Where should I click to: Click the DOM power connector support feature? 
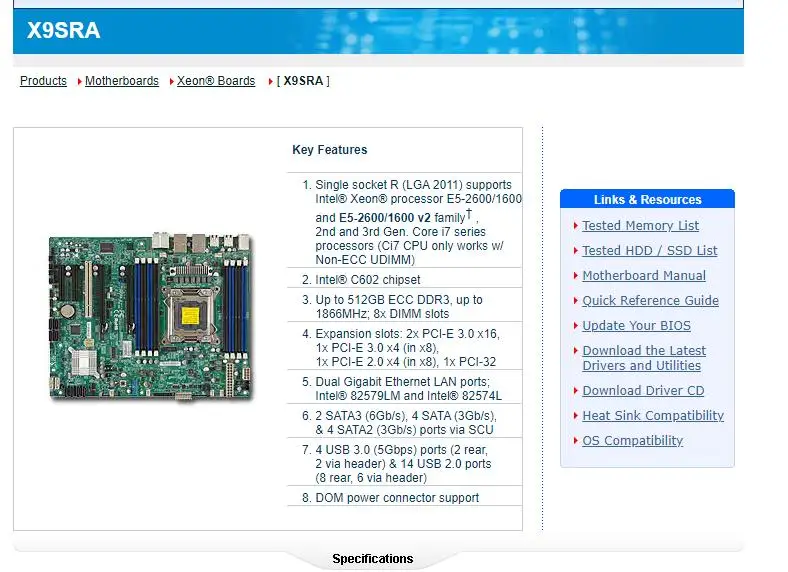click(x=397, y=498)
